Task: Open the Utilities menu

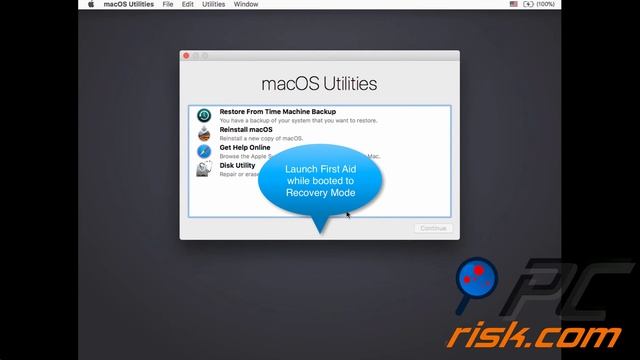Action: pyautogui.click(x=213, y=4)
